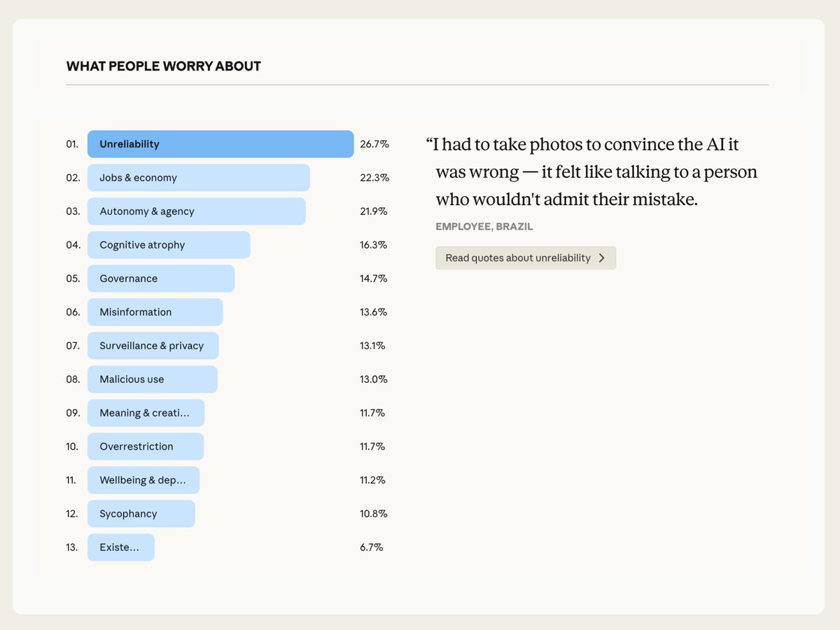Image resolution: width=840 pixels, height=630 pixels.
Task: Click the quote text about taking photos
Action: [x=592, y=172]
